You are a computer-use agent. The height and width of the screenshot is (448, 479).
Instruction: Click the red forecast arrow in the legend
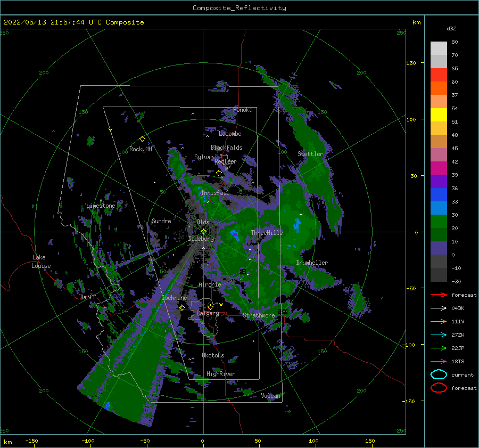(439, 295)
